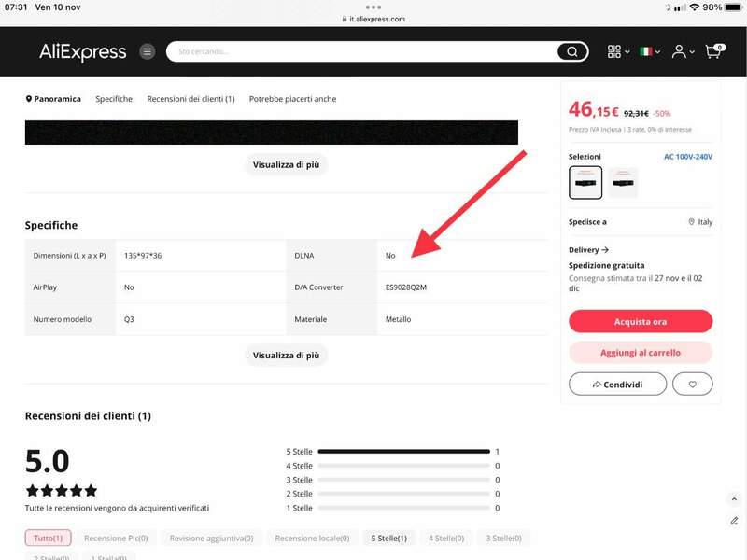Select the first product variant thumbnail

tap(585, 183)
